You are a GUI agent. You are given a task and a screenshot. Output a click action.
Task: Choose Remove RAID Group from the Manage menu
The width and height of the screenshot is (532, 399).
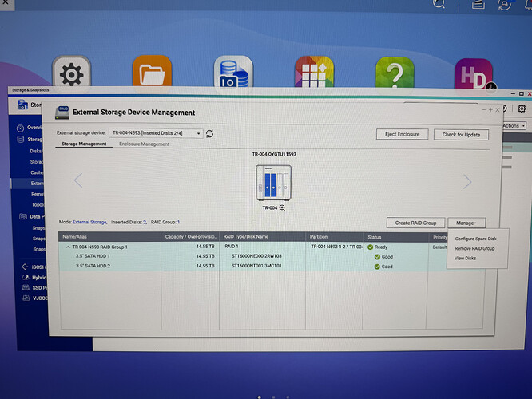pos(474,248)
